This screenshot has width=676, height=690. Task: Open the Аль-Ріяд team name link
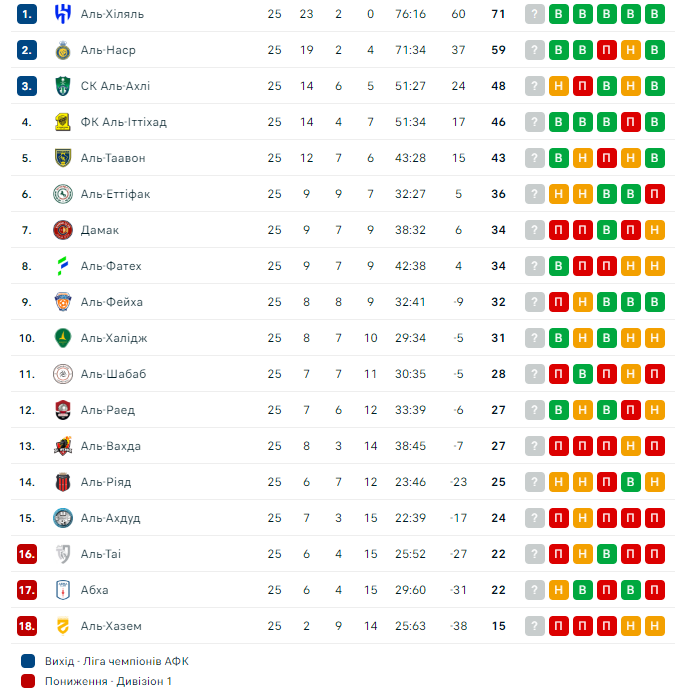[x=105, y=482]
